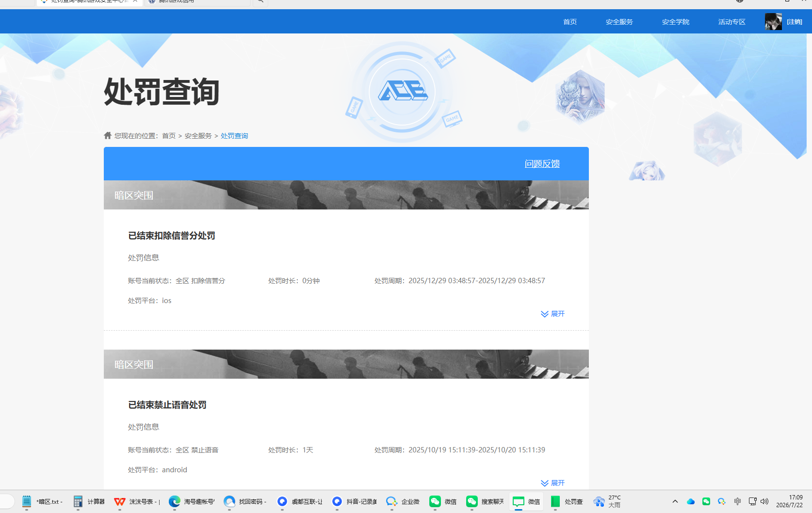Go to 首页 in the breadcrumb
812x513 pixels.
[x=169, y=136]
